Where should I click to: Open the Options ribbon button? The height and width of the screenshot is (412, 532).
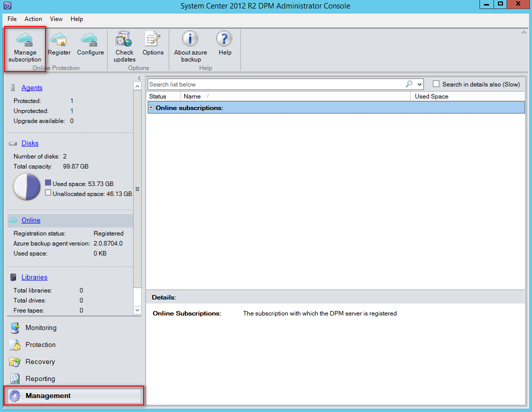pos(153,44)
